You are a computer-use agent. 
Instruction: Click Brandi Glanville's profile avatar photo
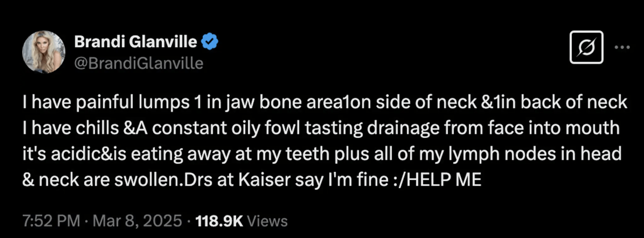[x=45, y=51]
